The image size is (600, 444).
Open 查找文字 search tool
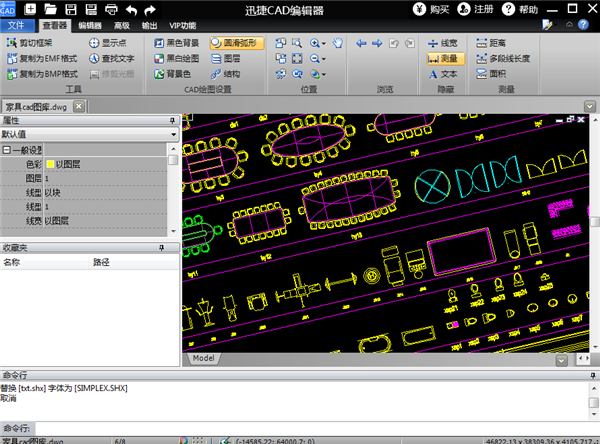point(112,59)
